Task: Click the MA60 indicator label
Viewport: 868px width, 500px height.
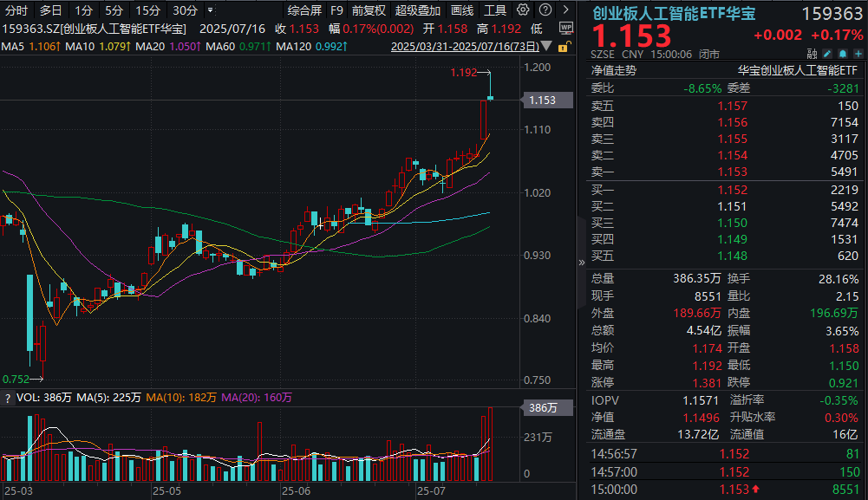Action: 220,47
